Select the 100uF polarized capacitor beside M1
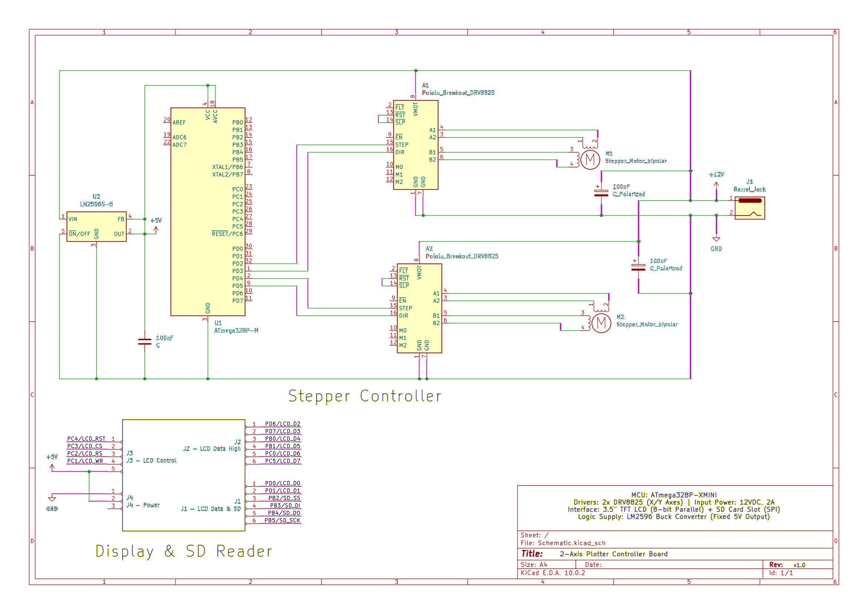Screen dimensions: 868x614 [x=601, y=193]
